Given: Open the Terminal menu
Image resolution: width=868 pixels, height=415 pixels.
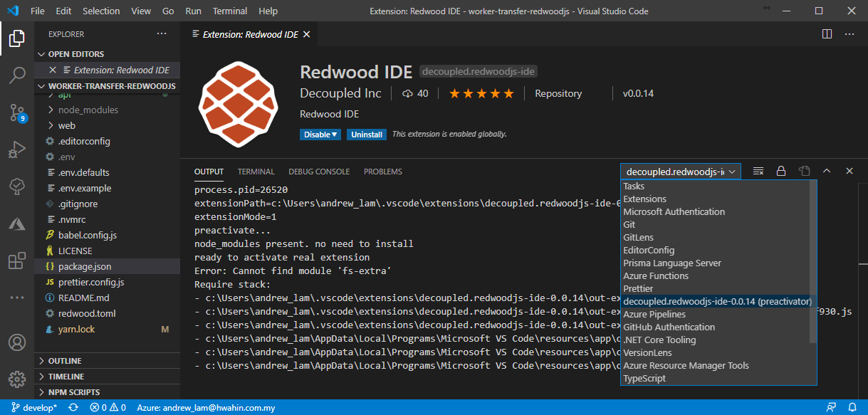Looking at the screenshot, I should [230, 11].
